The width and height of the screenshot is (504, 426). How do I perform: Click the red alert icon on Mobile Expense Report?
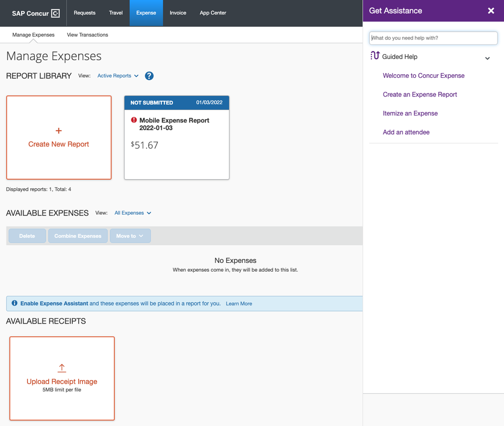click(x=134, y=120)
